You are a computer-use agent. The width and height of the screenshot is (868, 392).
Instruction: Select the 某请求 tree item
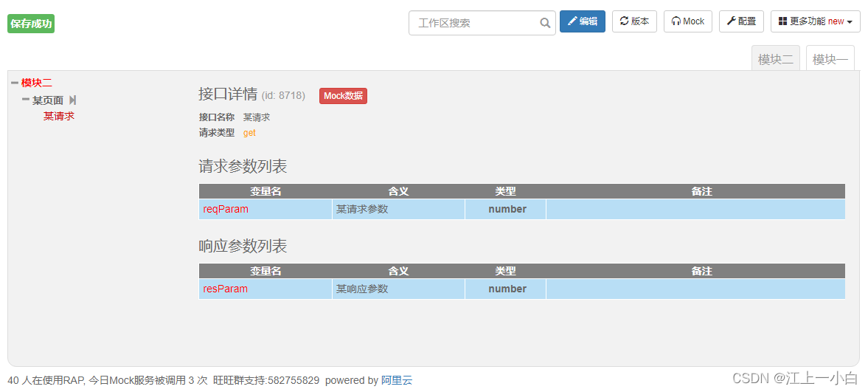coord(59,117)
